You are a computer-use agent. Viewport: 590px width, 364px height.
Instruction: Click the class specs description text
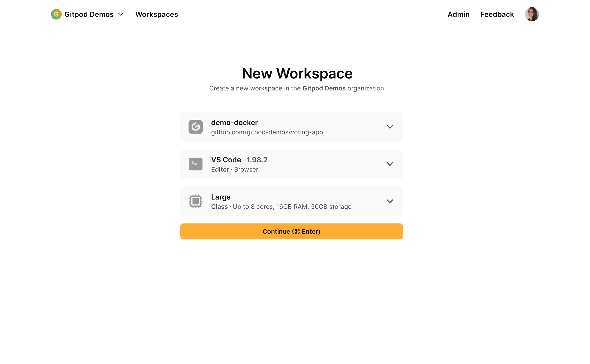(292, 207)
